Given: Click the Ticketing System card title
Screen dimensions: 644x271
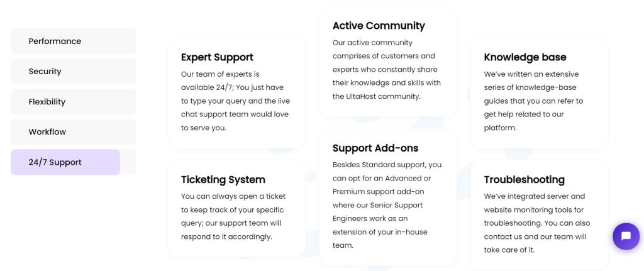Looking at the screenshot, I should pyautogui.click(x=223, y=180).
